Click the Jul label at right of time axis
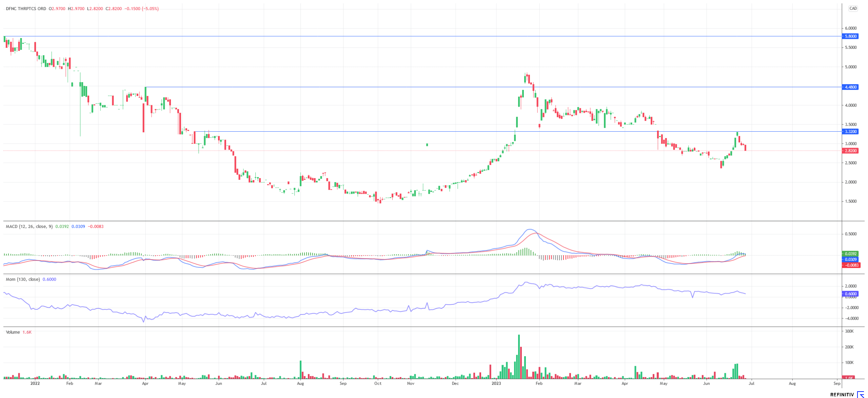This screenshot has height=398, width=868. point(751,383)
